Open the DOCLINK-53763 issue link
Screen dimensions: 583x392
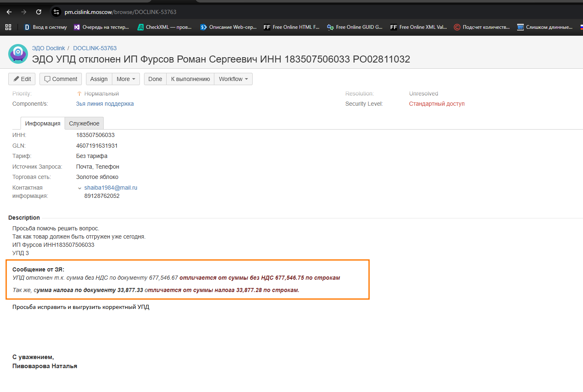pyautogui.click(x=95, y=48)
